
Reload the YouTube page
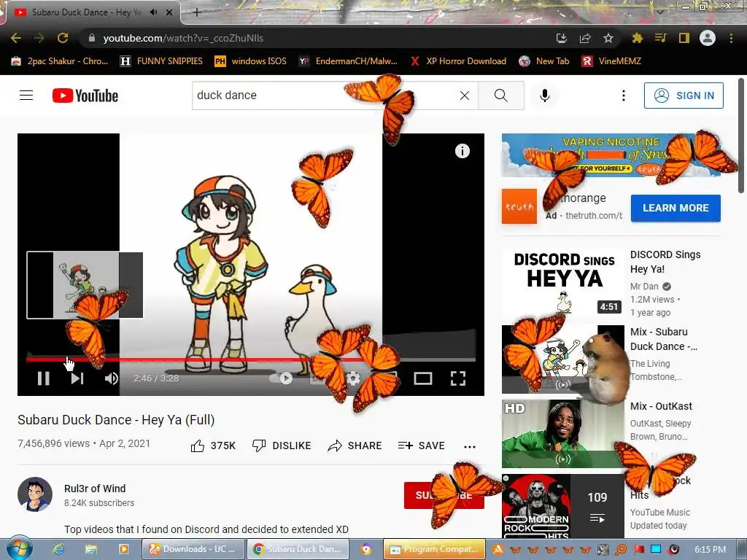click(63, 38)
